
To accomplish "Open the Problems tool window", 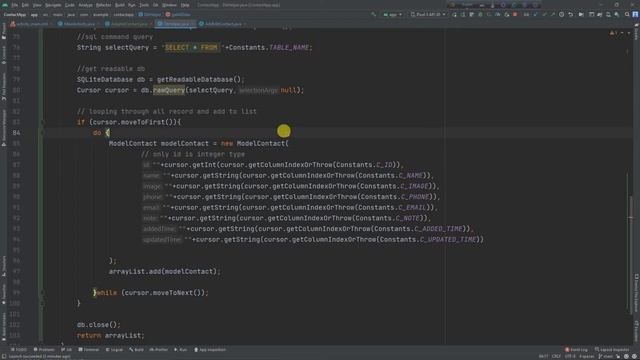I will click(x=44, y=350).
